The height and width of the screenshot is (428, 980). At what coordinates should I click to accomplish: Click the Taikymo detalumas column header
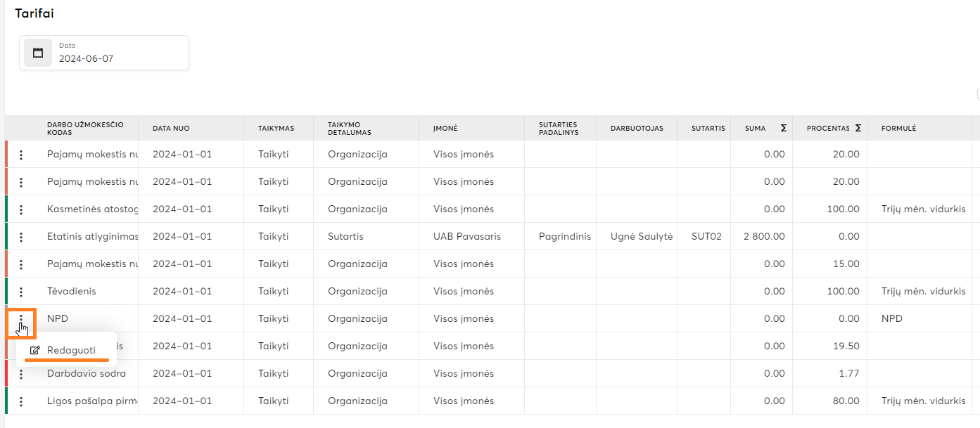click(x=349, y=128)
